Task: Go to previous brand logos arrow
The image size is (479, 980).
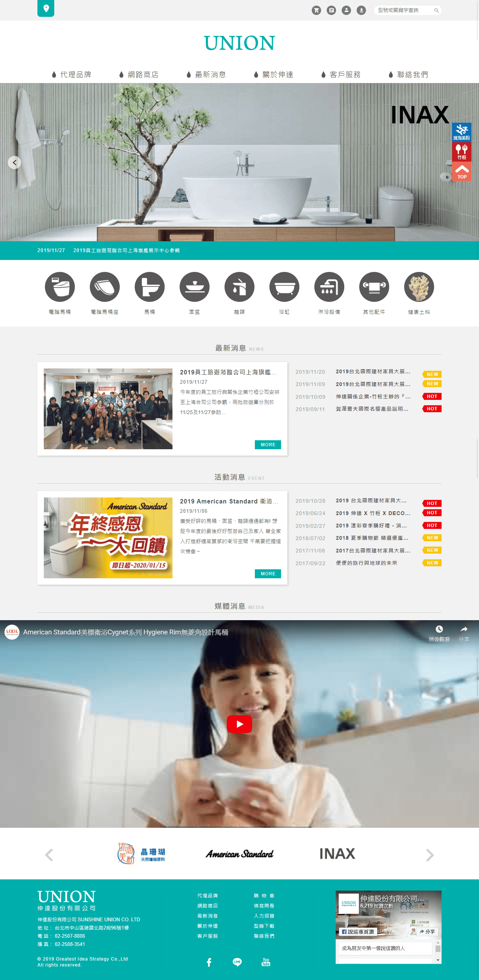Action: (x=49, y=855)
